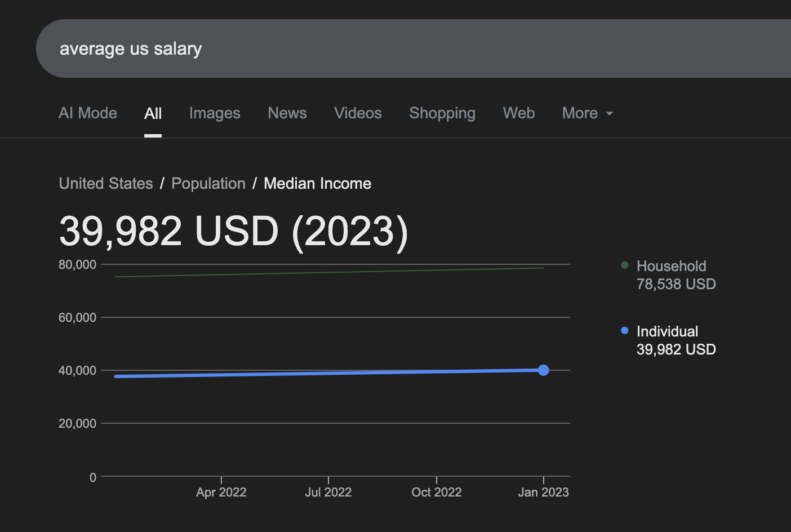Click the Median Income breadcrumb
The width and height of the screenshot is (791, 532).
tap(317, 184)
